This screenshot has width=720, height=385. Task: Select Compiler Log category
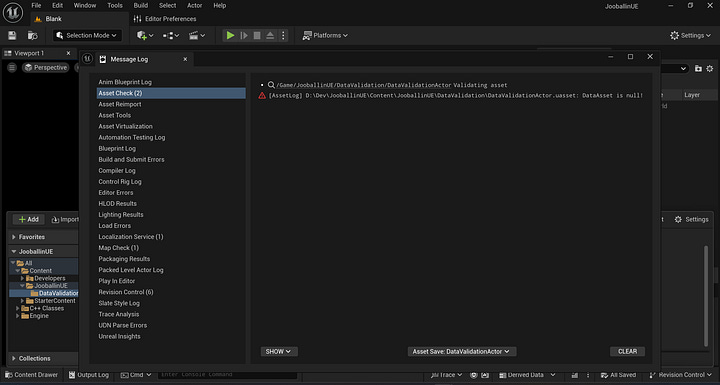coord(117,170)
